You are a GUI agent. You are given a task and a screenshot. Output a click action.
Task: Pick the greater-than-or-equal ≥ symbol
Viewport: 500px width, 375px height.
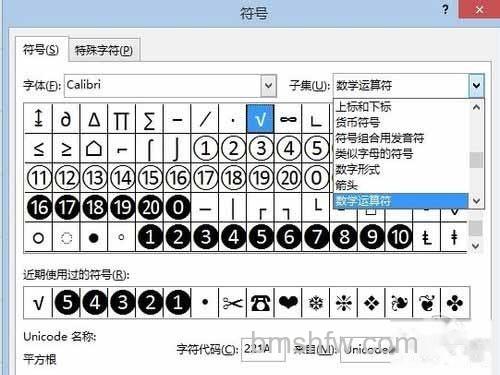pyautogui.click(x=66, y=148)
